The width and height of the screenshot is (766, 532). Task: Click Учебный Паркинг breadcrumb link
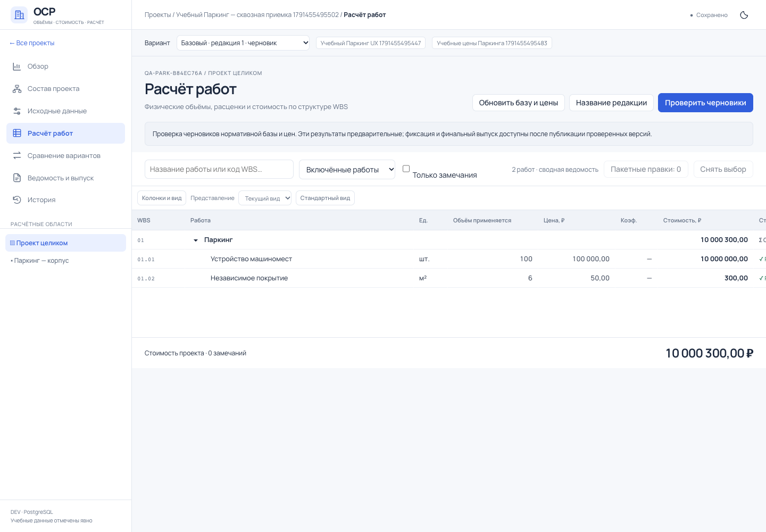pos(257,15)
